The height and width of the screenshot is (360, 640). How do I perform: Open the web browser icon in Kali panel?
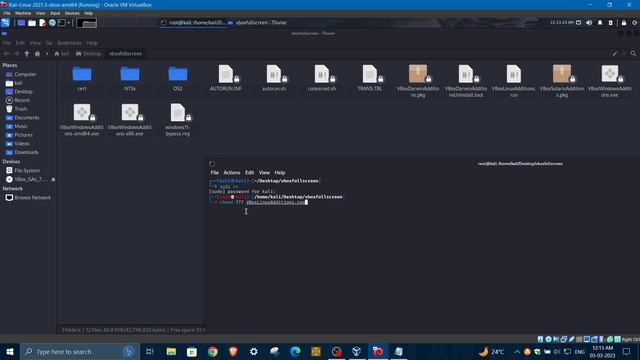(x=52, y=23)
